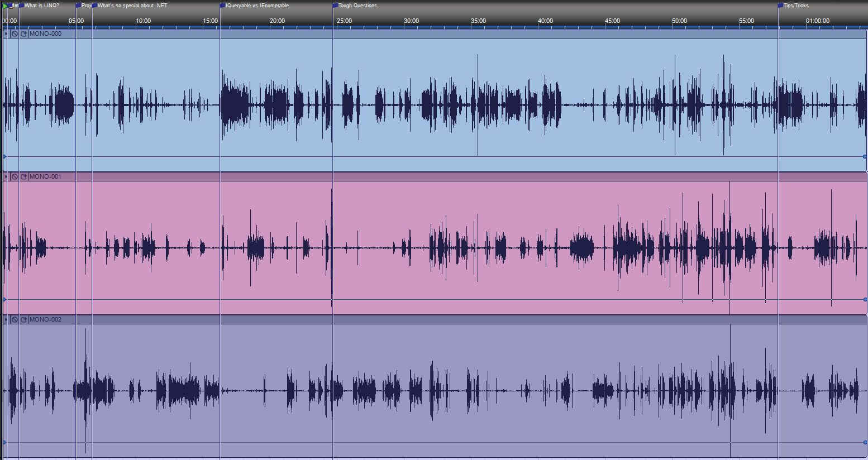Toggle loop icon on the MONO-000 clip

point(24,33)
